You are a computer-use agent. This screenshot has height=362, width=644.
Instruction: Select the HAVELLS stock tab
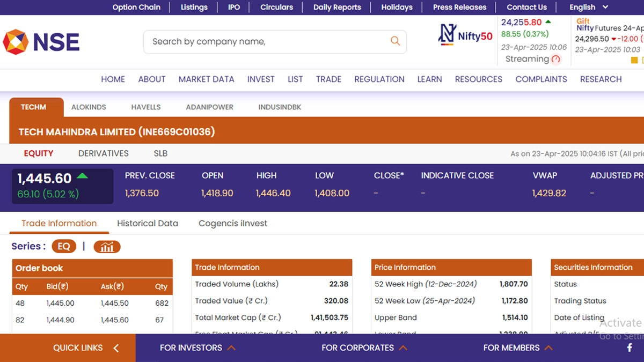pyautogui.click(x=146, y=107)
